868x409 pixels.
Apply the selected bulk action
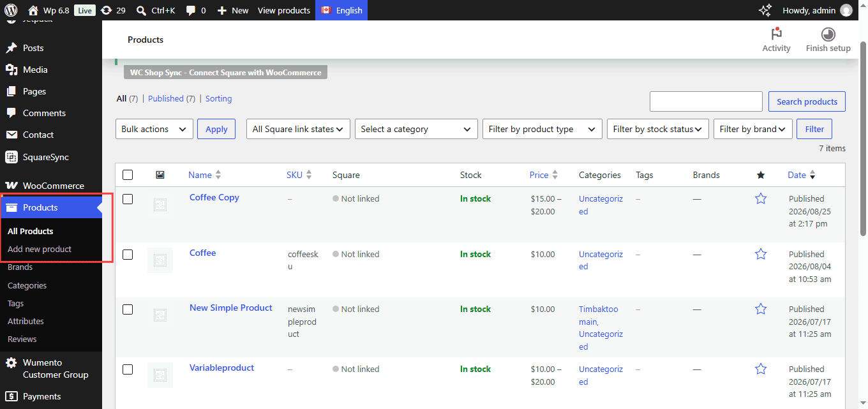pos(216,129)
